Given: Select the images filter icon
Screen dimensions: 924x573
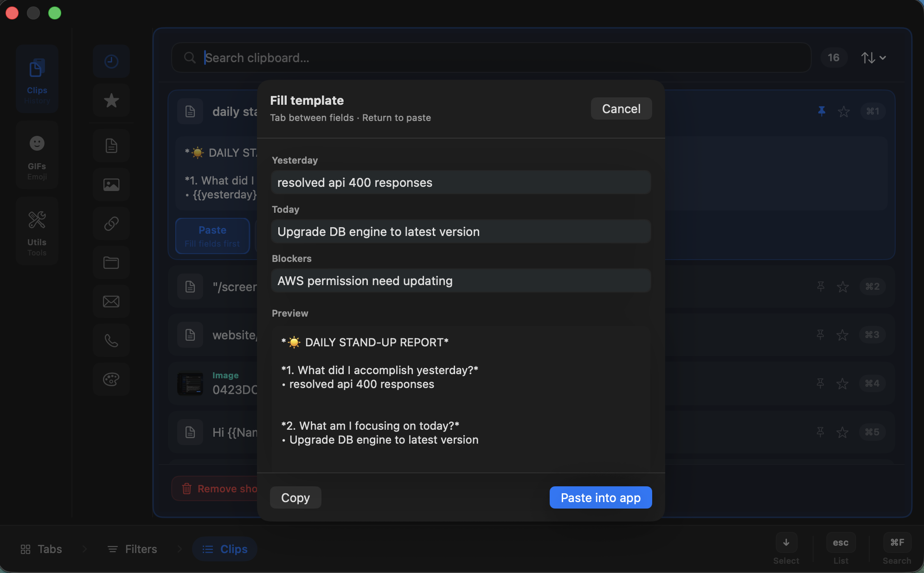Looking at the screenshot, I should point(111,185).
